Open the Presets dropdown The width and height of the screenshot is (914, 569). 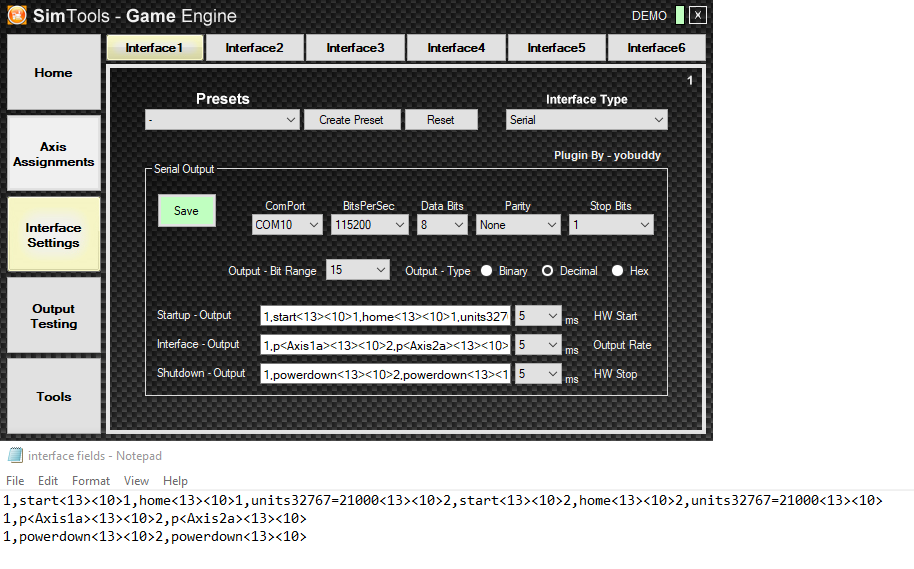coord(222,120)
